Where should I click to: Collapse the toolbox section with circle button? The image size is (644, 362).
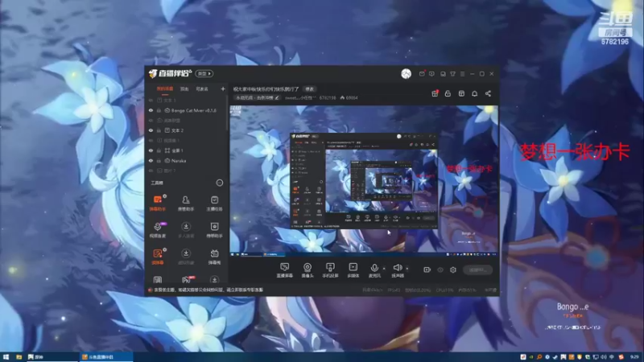220,183
